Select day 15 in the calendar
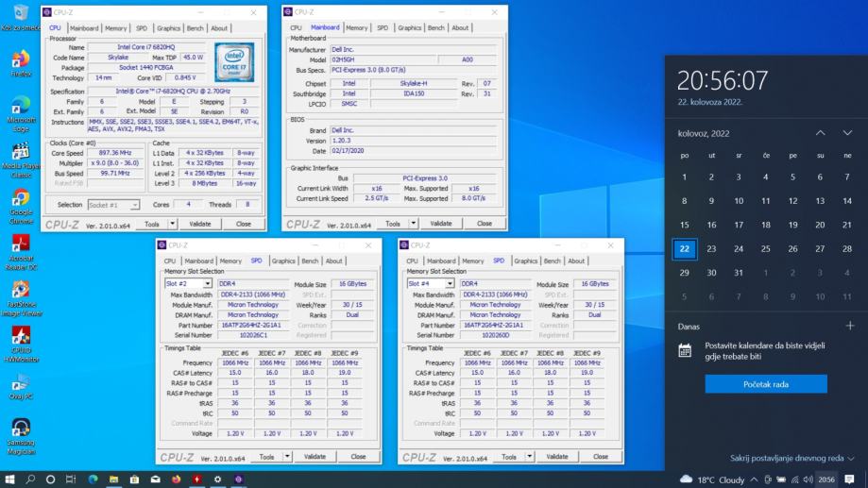The width and height of the screenshot is (868, 488). pyautogui.click(x=685, y=225)
